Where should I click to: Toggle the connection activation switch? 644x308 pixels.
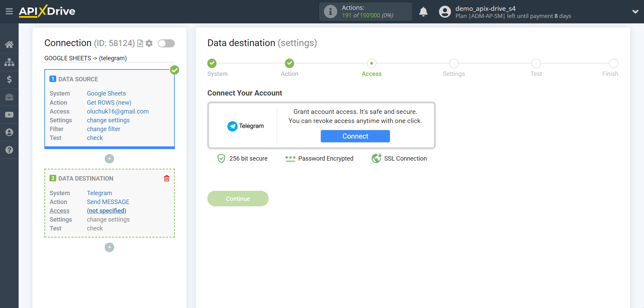(166, 43)
